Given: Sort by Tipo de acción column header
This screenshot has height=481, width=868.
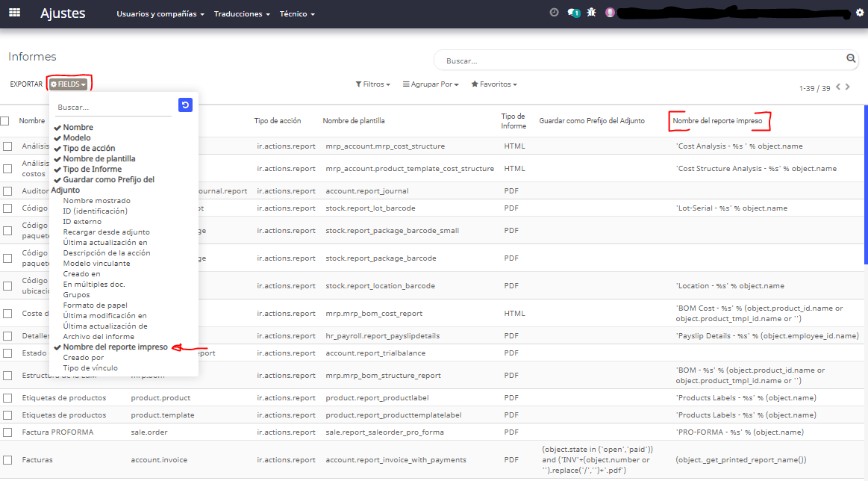Looking at the screenshot, I should 278,121.
